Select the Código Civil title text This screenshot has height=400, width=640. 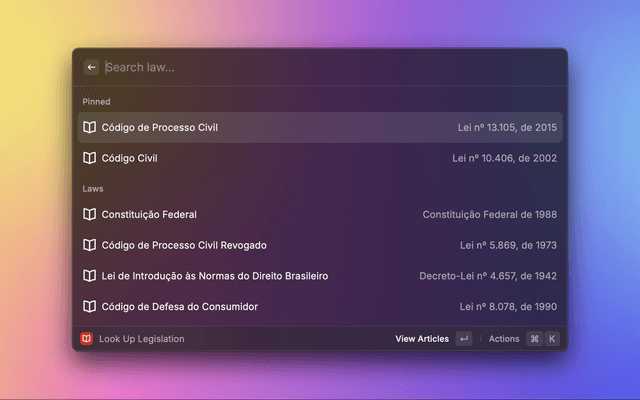(130, 158)
